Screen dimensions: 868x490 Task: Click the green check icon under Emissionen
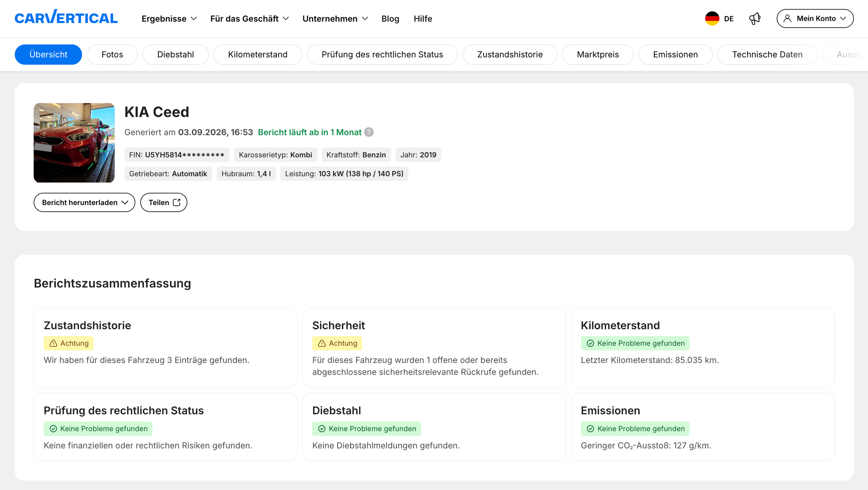[590, 429]
